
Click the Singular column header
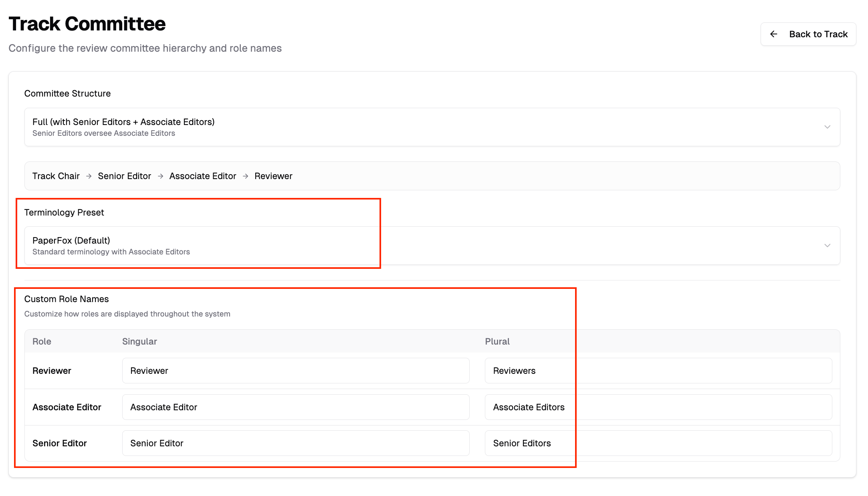tap(139, 341)
